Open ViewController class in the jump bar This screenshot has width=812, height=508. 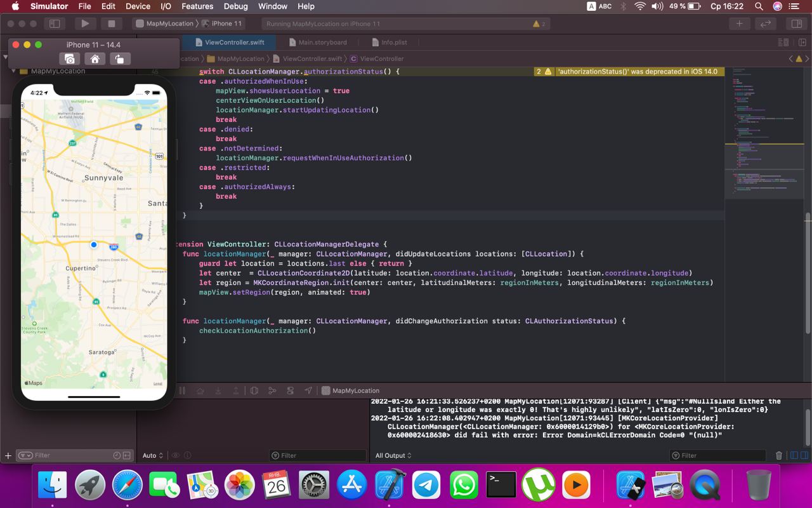(x=377, y=58)
